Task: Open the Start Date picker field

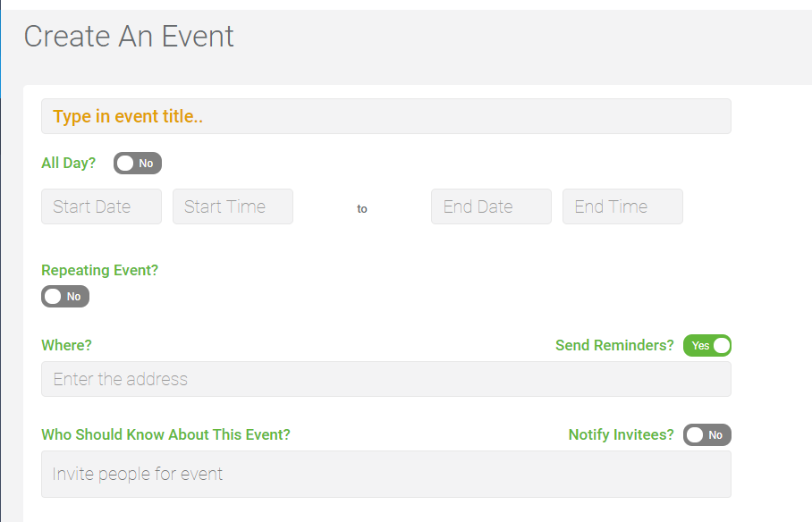Action: (x=102, y=206)
